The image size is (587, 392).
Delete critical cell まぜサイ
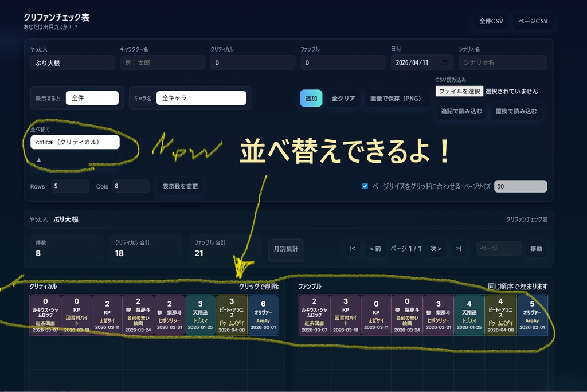click(x=107, y=315)
